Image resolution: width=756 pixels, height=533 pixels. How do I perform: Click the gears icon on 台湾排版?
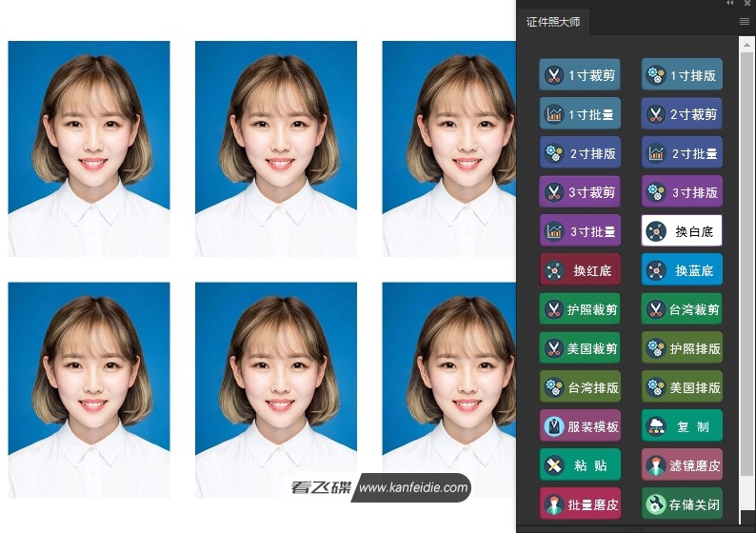(x=554, y=387)
